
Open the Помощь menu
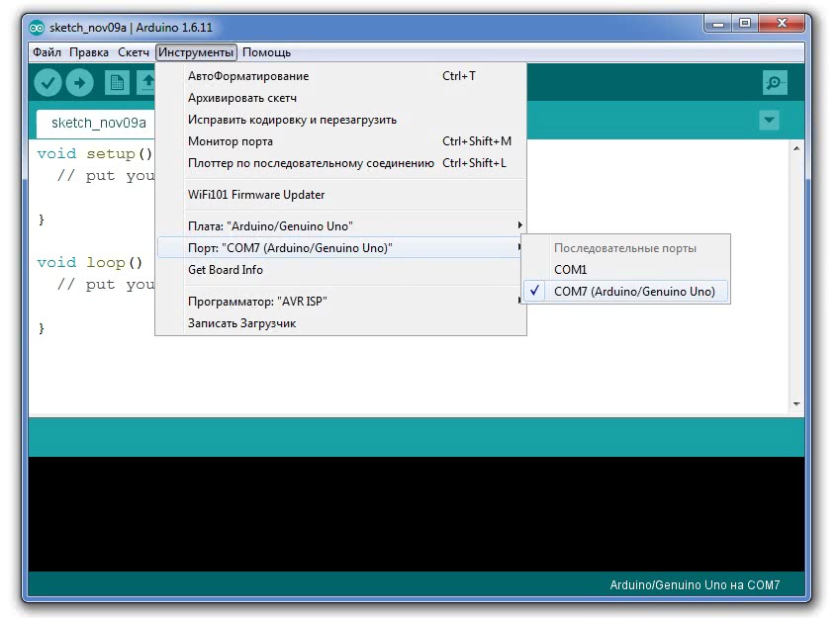point(266,52)
